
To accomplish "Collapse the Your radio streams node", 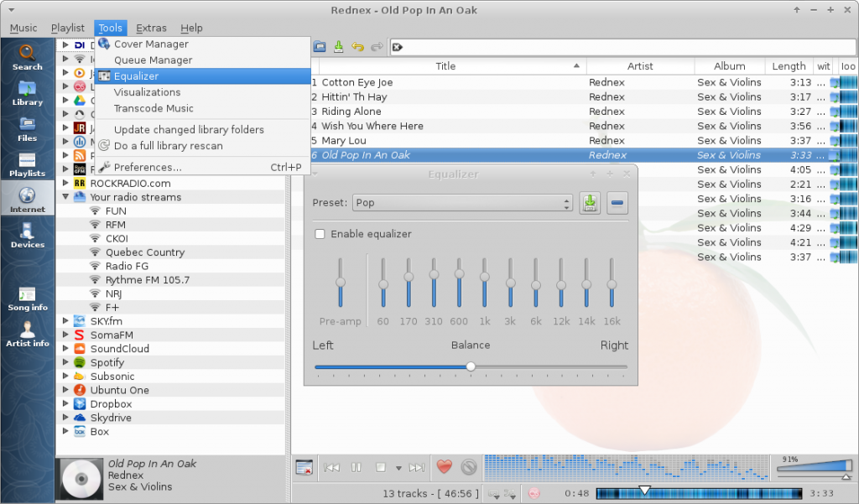I will pyautogui.click(x=65, y=197).
